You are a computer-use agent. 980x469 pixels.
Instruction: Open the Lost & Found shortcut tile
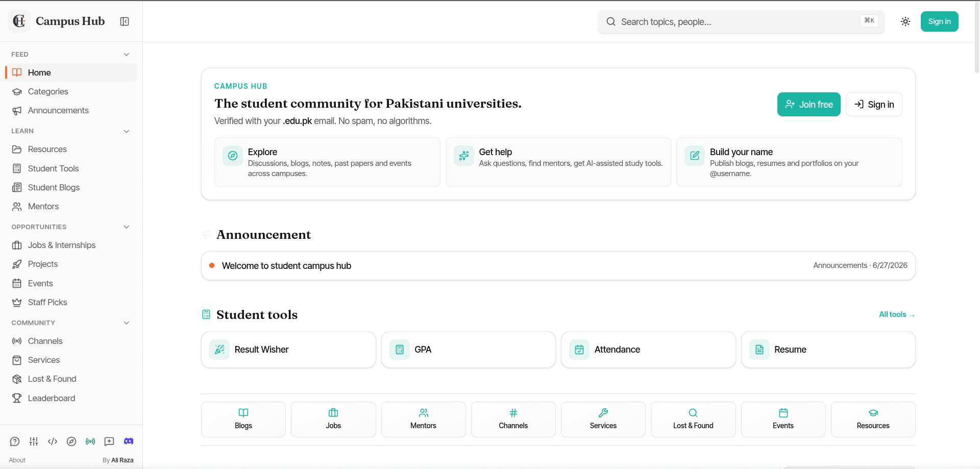(693, 419)
